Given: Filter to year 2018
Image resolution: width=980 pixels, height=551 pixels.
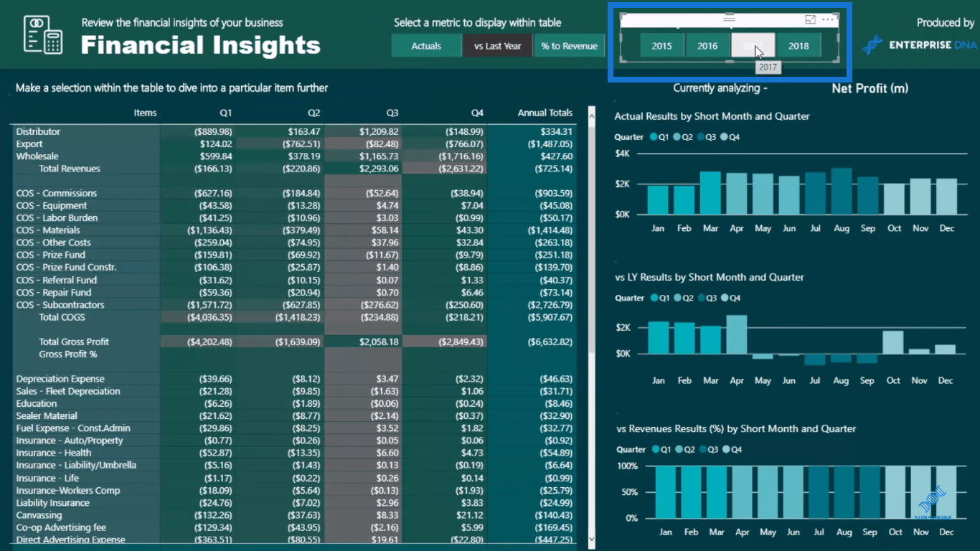Looking at the screenshot, I should pos(798,46).
